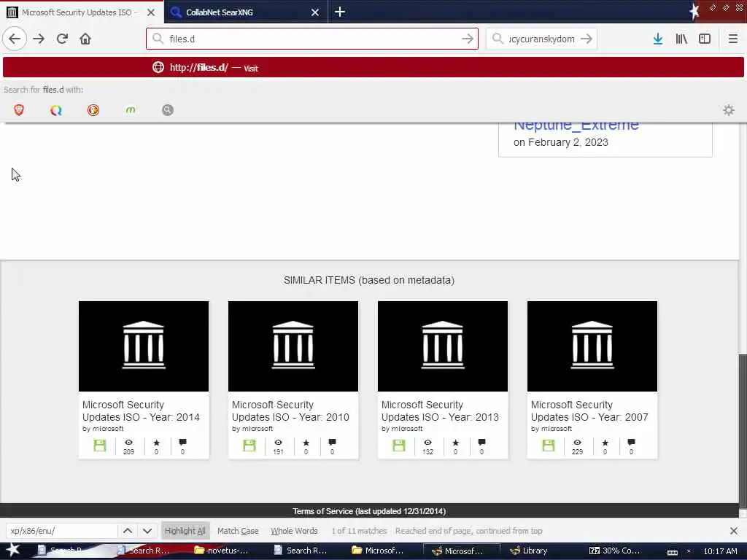Toggle Match Case in find bar
The image size is (747, 560).
coord(238,531)
